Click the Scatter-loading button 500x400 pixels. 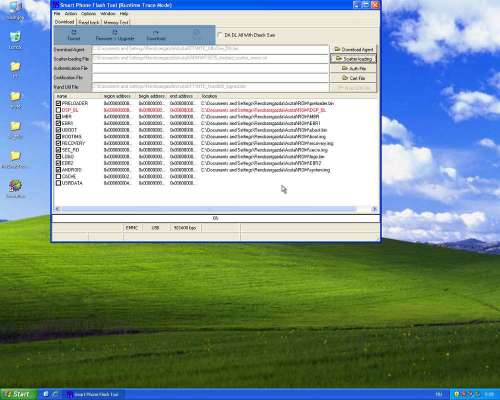(x=353, y=59)
